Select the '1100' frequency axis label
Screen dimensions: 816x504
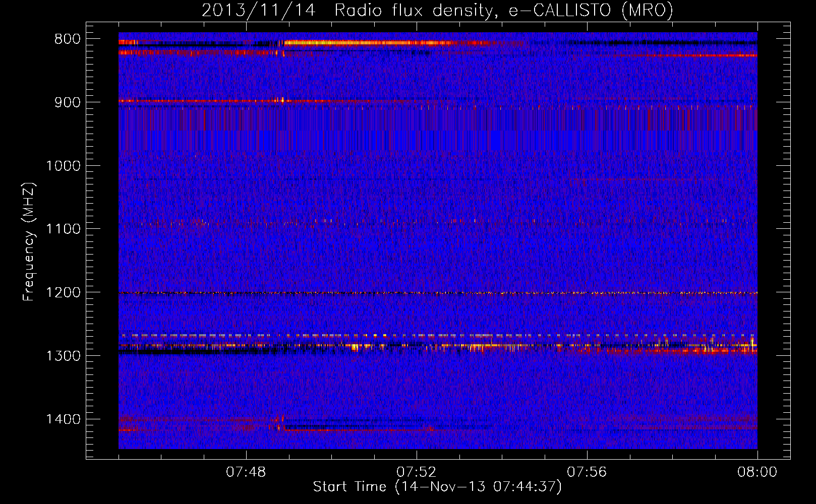[63, 229]
